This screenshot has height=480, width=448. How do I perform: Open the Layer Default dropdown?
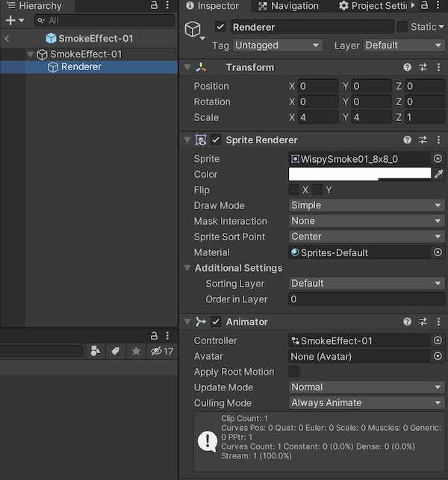(x=404, y=46)
